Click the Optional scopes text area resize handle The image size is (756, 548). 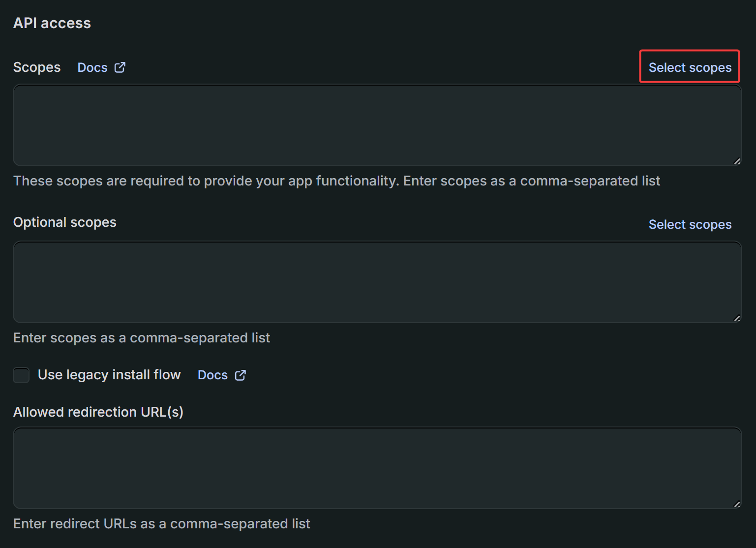[x=737, y=318]
